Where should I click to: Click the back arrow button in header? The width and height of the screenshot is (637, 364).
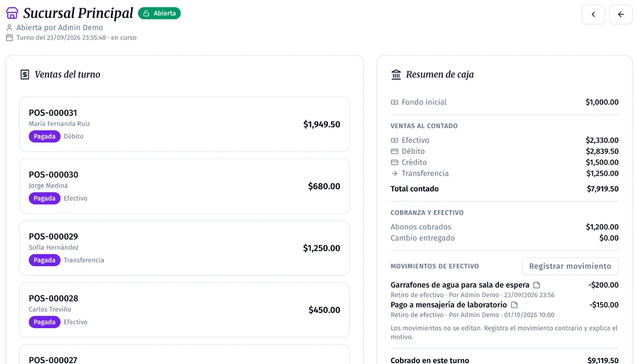pos(621,15)
